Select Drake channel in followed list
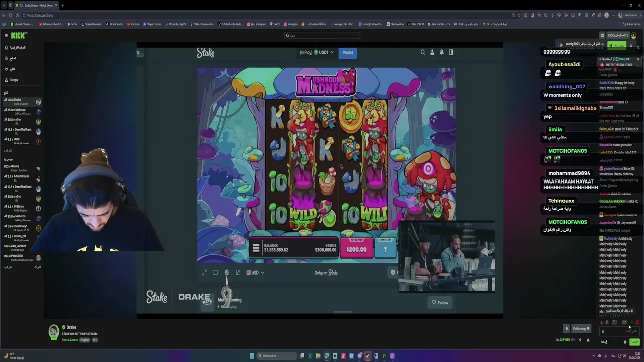Screen dimensions: 644x362 coord(22,102)
